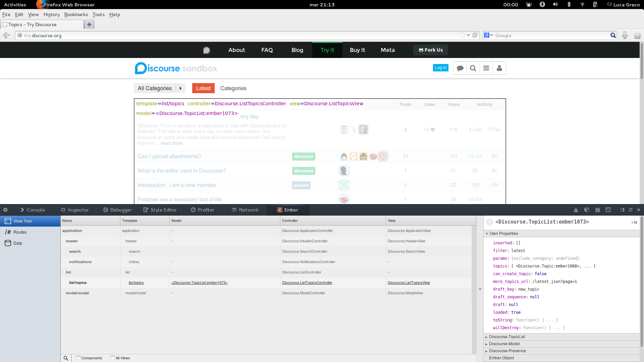644x362 pixels.
Task: Detach devtools into separate window
Action: (631, 210)
